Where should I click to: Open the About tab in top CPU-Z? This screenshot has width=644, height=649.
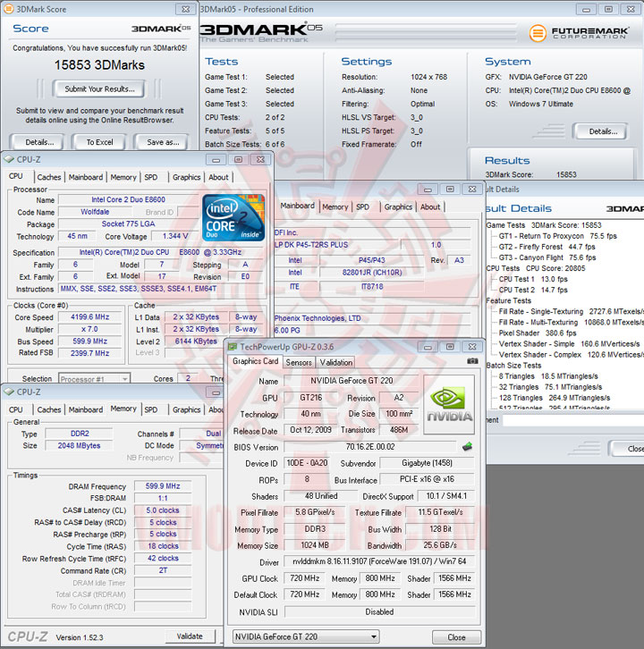(218, 177)
